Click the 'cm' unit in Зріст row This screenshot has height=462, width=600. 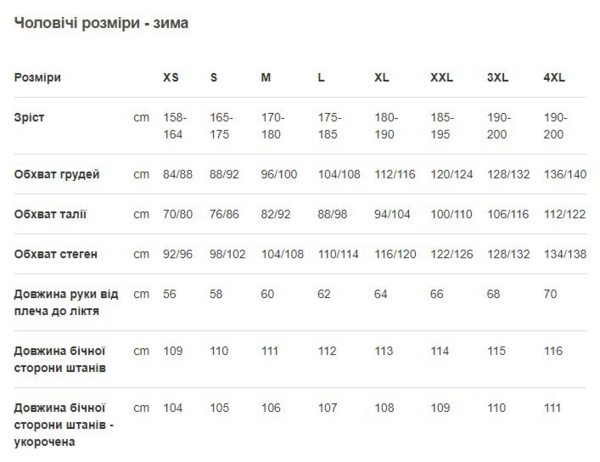(141, 117)
